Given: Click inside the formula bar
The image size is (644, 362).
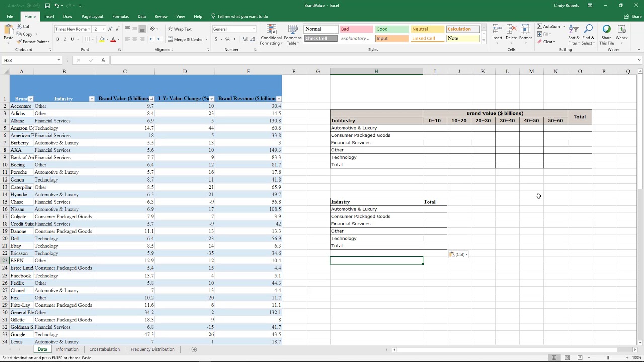Looking at the screenshot, I should pyautogui.click(x=375, y=60).
